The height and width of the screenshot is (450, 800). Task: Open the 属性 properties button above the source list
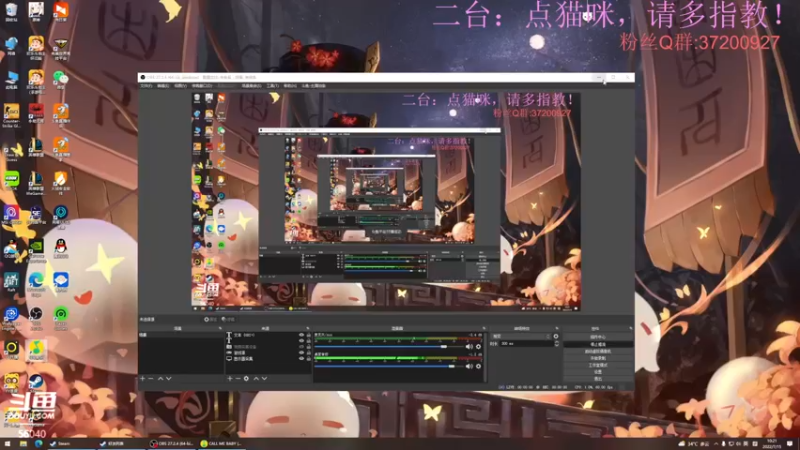point(210,319)
